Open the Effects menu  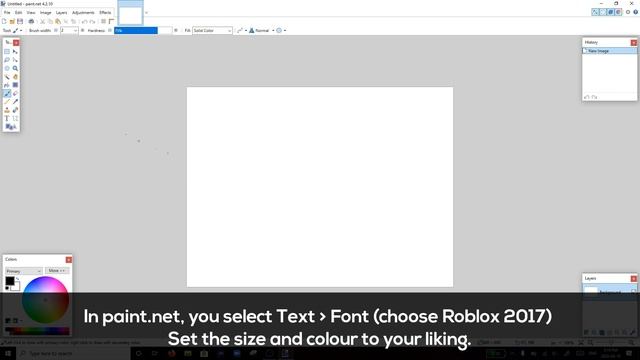tap(105, 13)
